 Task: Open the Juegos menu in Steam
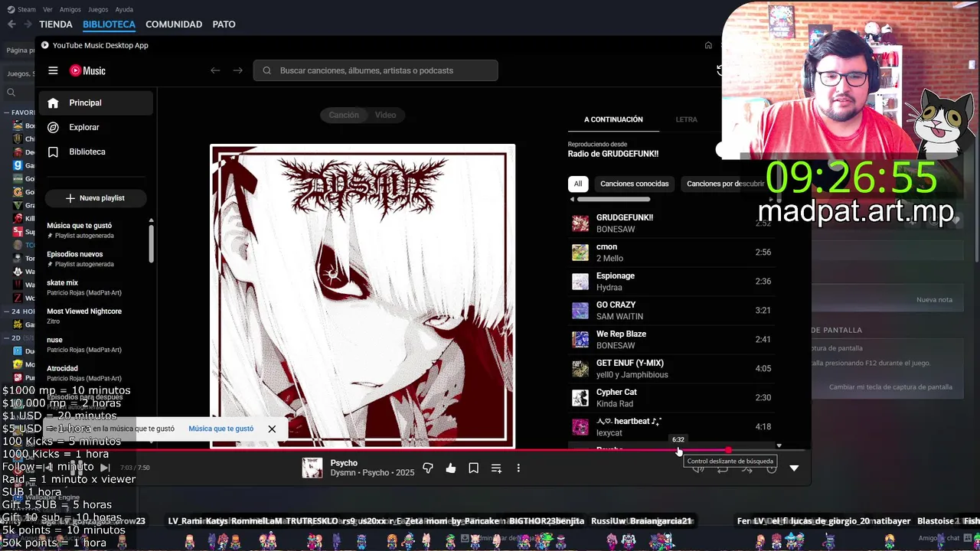(98, 9)
